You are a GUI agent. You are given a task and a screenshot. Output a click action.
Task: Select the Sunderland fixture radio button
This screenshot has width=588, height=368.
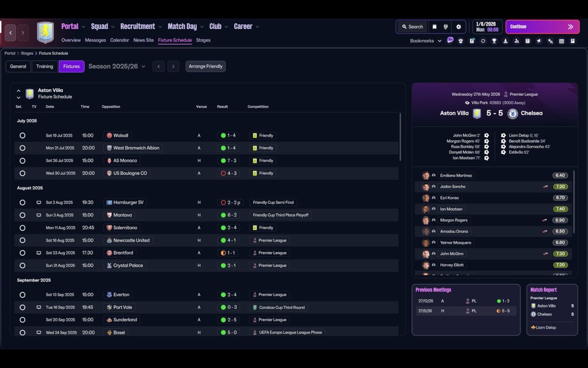point(23,320)
